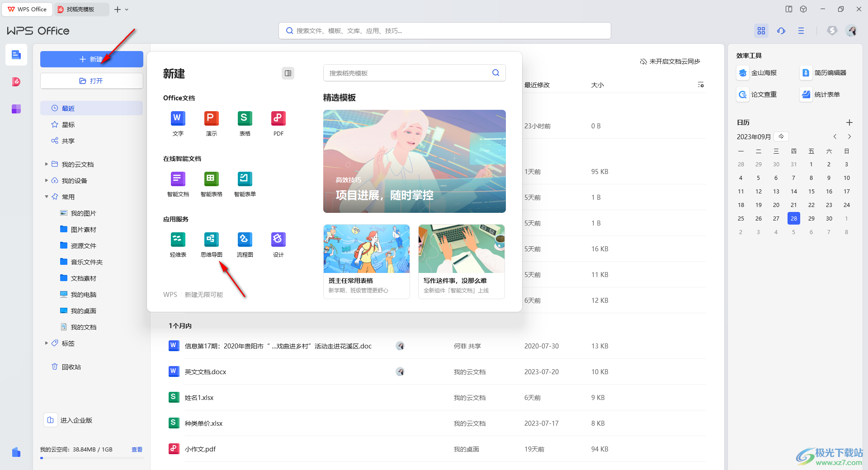Expand 我的设备 tree node
868x470 pixels.
(46, 180)
